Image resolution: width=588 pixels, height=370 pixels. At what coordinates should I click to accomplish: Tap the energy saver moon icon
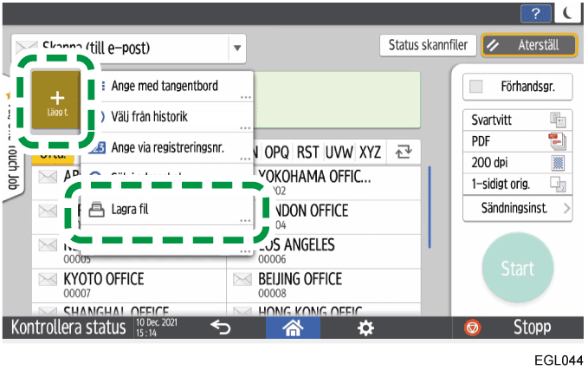[x=566, y=13]
